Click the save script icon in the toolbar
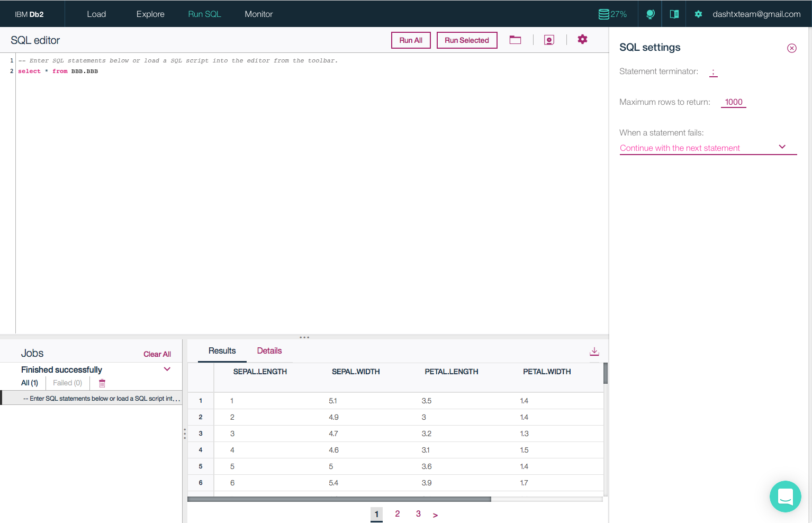Viewport: 812px width, 523px height. point(549,40)
